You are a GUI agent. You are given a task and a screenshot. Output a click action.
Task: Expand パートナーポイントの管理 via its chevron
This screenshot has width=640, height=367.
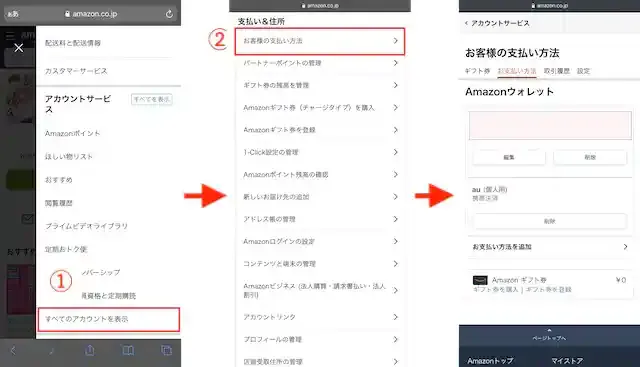click(395, 63)
